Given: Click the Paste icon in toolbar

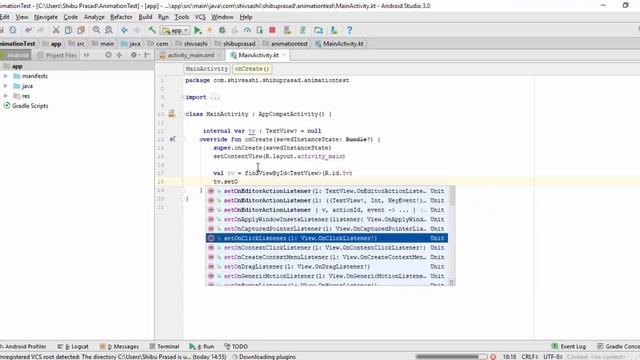Looking at the screenshot, I should point(81,30).
